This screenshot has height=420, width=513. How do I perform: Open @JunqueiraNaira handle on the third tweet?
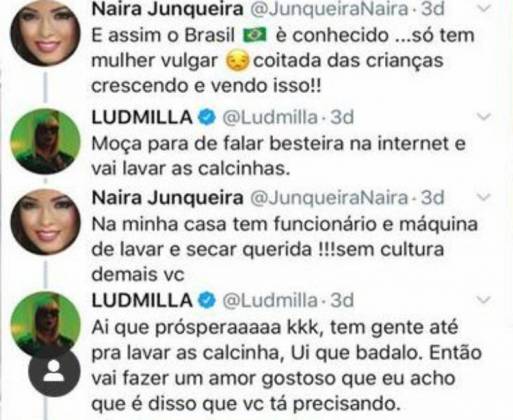coord(329,198)
